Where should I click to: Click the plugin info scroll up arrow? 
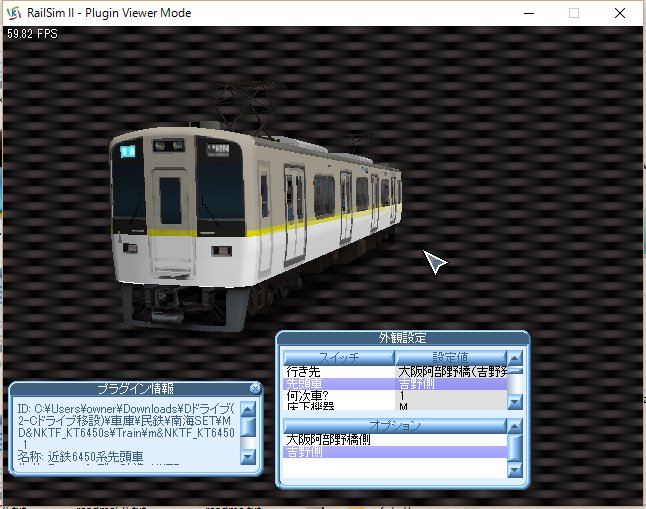point(248,409)
